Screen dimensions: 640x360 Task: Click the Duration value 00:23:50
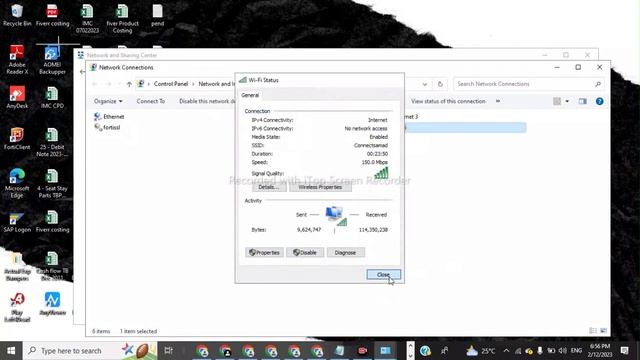377,154
